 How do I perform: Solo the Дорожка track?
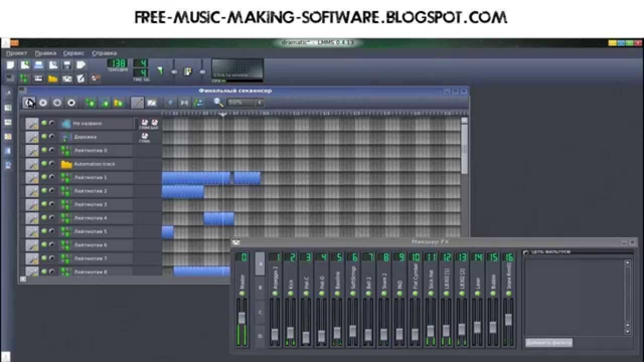51,136
